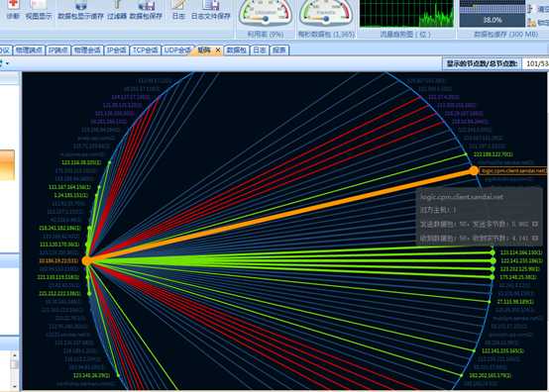Click the orange highlighted item in left panel
This screenshot has width=549, height=392.
pyautogui.click(x=7, y=165)
